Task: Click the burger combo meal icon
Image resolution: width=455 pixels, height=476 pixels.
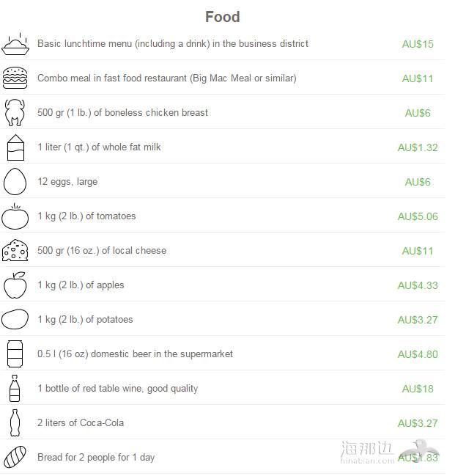Action: pos(15,78)
